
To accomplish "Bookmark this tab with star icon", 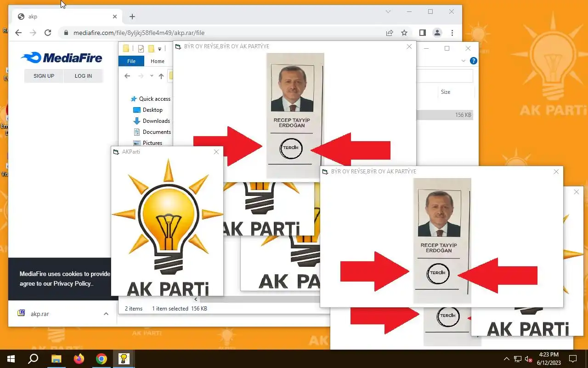I will pos(404,33).
